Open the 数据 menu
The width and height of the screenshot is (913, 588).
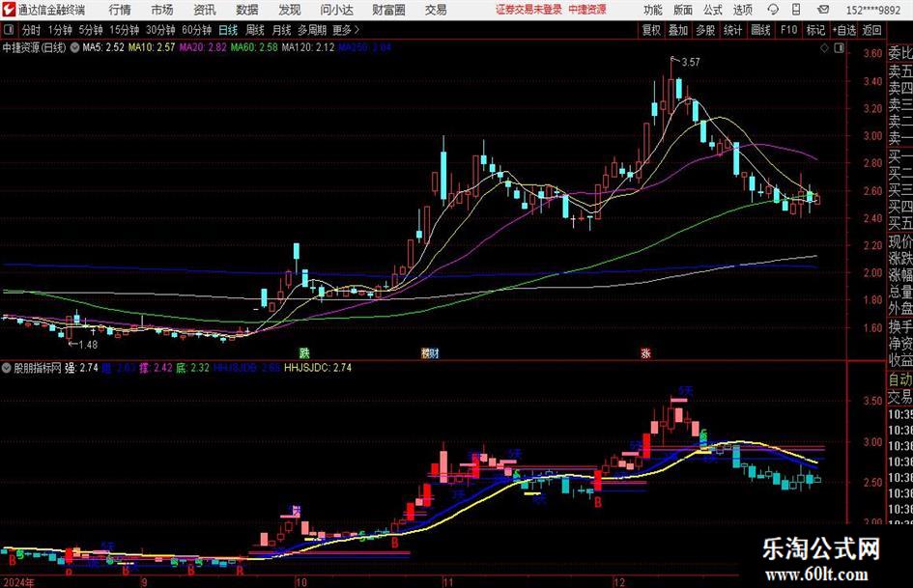pyautogui.click(x=247, y=10)
